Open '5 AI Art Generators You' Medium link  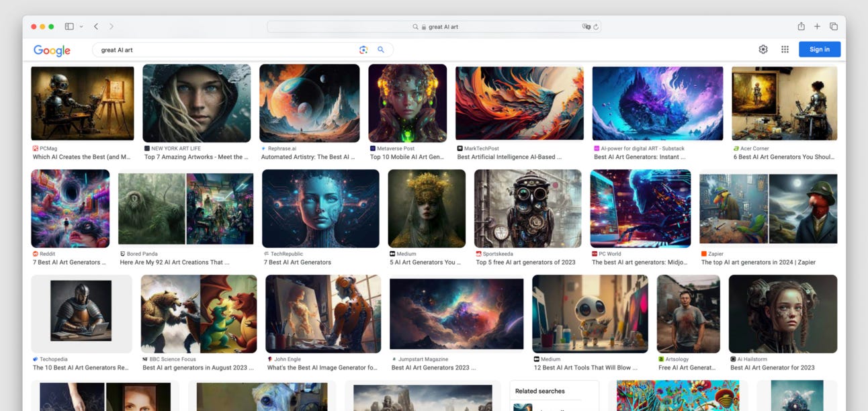click(425, 263)
